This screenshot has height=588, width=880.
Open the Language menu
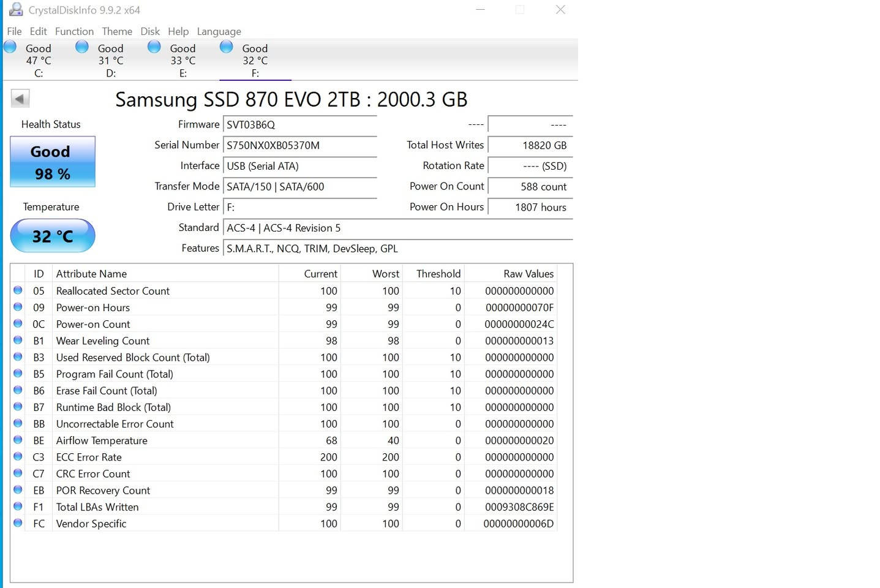[x=219, y=31]
